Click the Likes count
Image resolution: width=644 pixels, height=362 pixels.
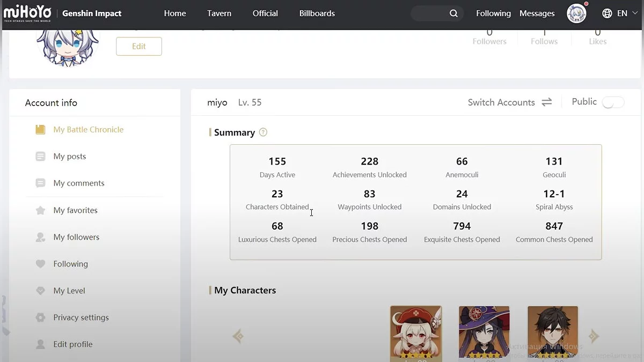(597, 38)
